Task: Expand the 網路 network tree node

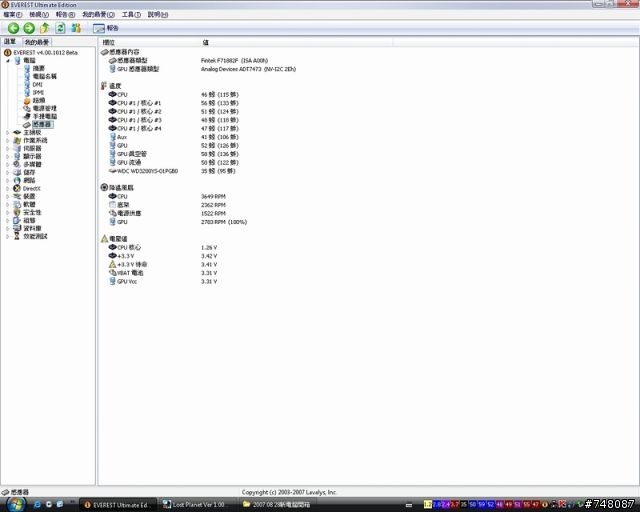Action: (7, 180)
